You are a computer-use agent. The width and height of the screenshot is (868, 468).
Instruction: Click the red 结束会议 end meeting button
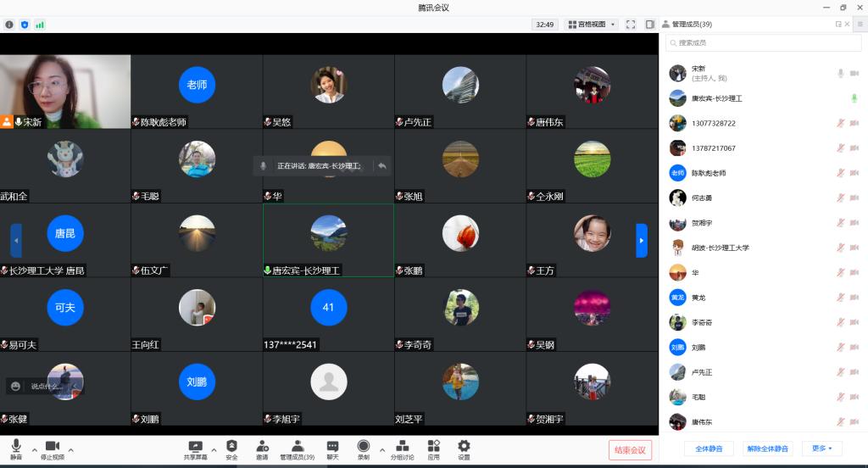[630, 450]
